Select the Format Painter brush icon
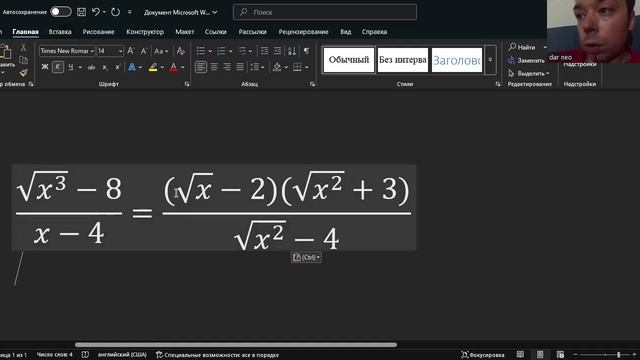Image resolution: width=640 pixels, height=360 pixels. (x=24, y=73)
